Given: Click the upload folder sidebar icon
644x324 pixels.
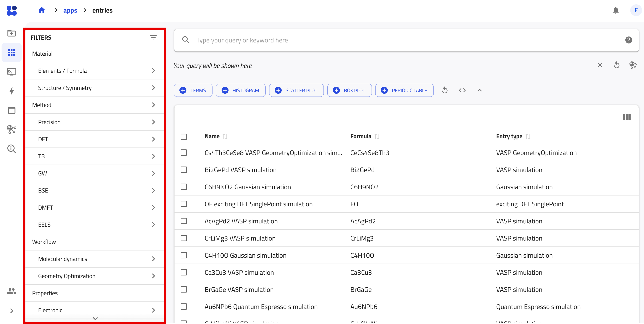Looking at the screenshot, I should [x=12, y=33].
